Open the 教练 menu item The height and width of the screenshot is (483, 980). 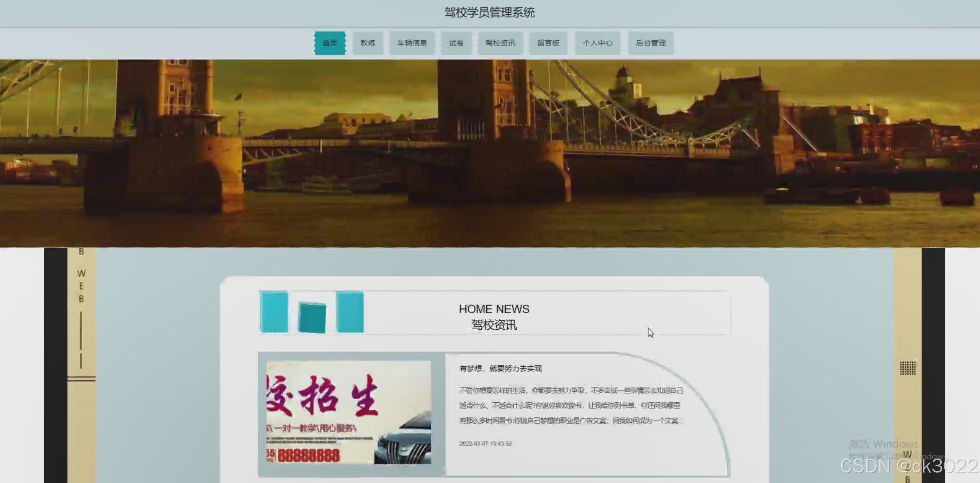pyautogui.click(x=367, y=43)
